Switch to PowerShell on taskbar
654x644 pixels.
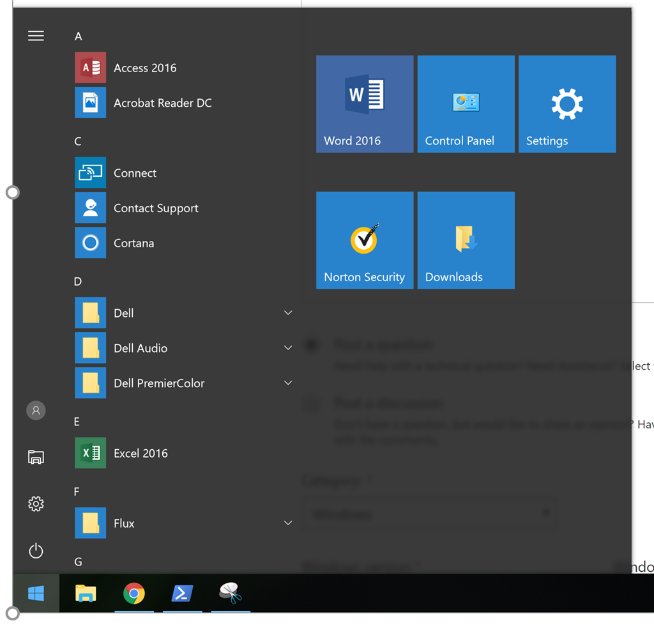(182, 593)
